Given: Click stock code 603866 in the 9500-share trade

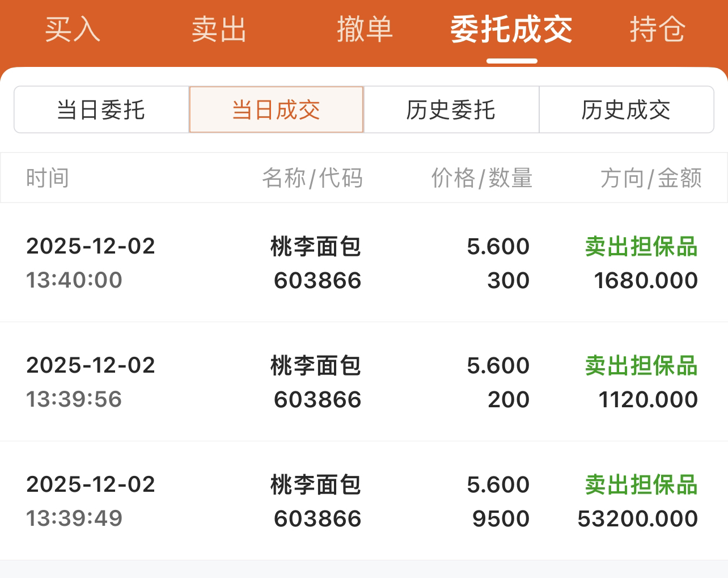Looking at the screenshot, I should point(318,518).
